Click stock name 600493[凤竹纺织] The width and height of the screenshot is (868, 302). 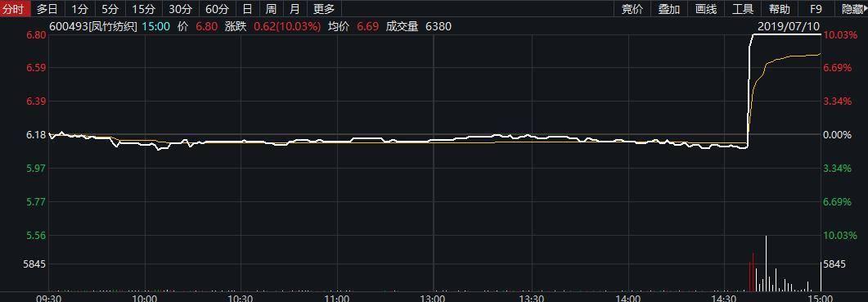[x=93, y=26]
